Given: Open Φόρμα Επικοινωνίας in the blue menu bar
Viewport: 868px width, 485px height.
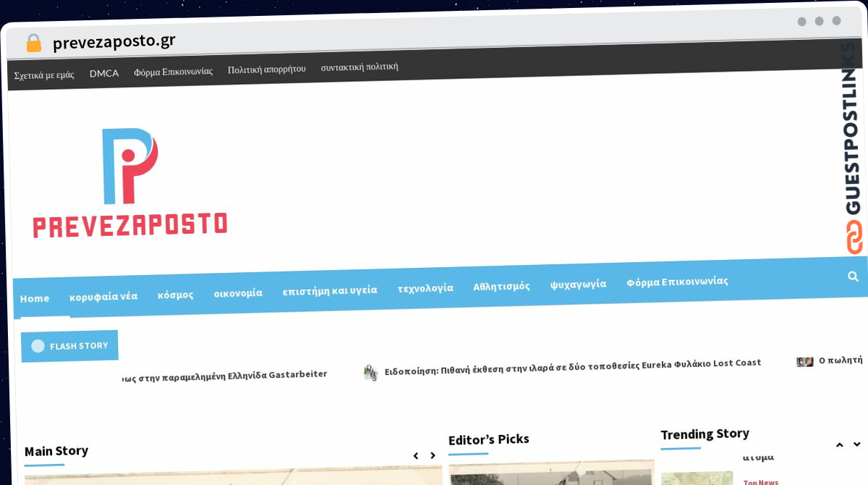Looking at the screenshot, I should (x=677, y=282).
